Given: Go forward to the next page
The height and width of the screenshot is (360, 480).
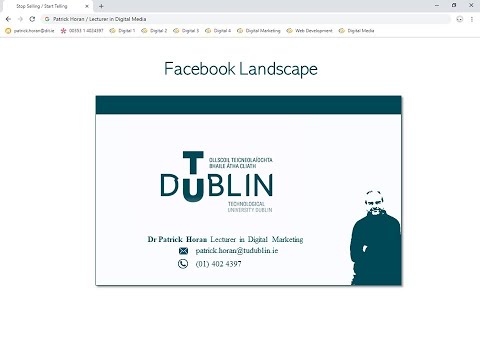Looking at the screenshot, I should point(20,19).
